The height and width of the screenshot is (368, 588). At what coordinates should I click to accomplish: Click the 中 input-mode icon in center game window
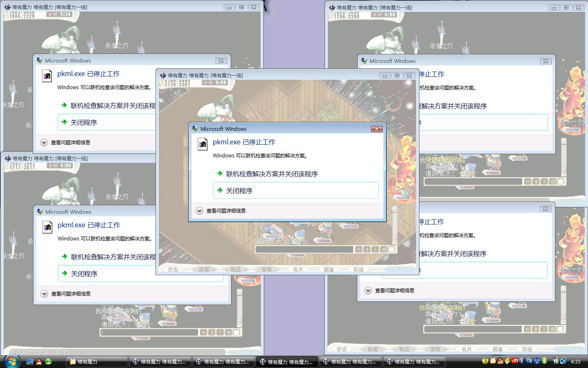384,249
